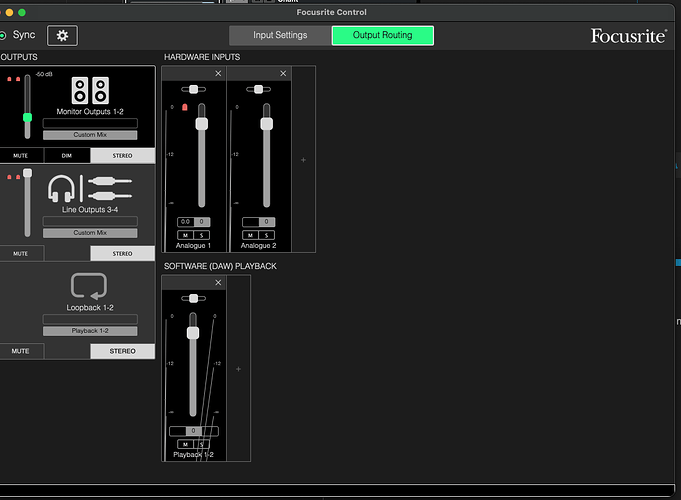Click the Line Outputs 3-4 headphones icon
This screenshot has height=500, width=681.
(x=61, y=189)
